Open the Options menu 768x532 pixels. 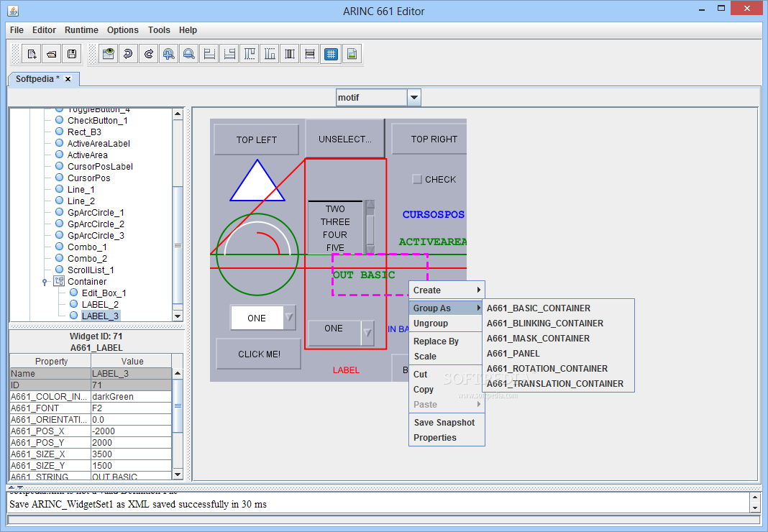tap(123, 30)
